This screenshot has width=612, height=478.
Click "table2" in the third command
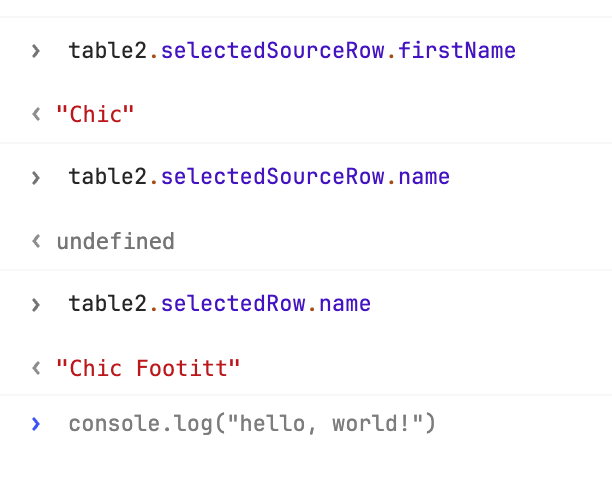coord(108,304)
